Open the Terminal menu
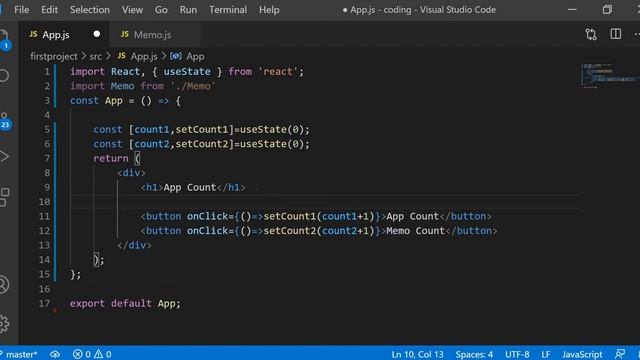640x360 pixels. [228, 10]
